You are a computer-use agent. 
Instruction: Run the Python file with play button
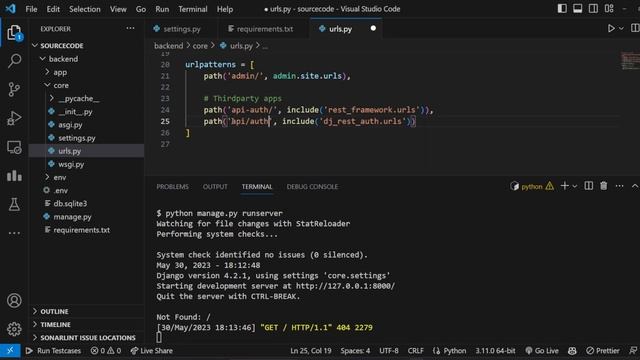tap(611, 29)
